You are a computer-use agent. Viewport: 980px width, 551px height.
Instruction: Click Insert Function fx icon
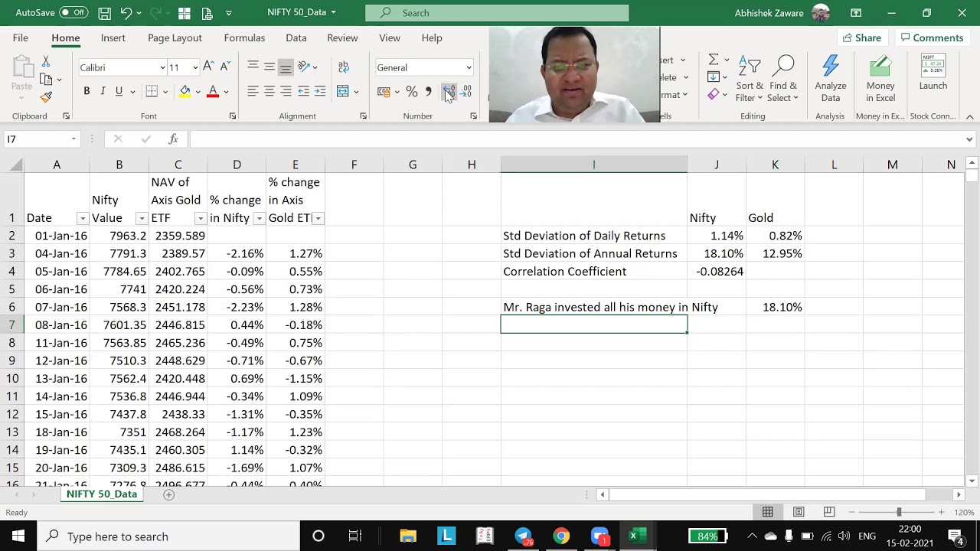174,139
